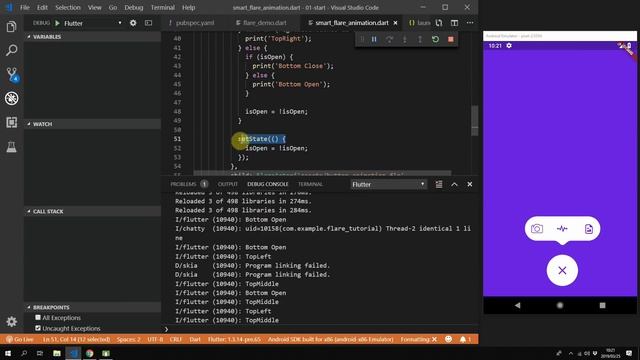Tap the round X close button in emulator
Screen dimensions: 640x360
click(x=562, y=270)
